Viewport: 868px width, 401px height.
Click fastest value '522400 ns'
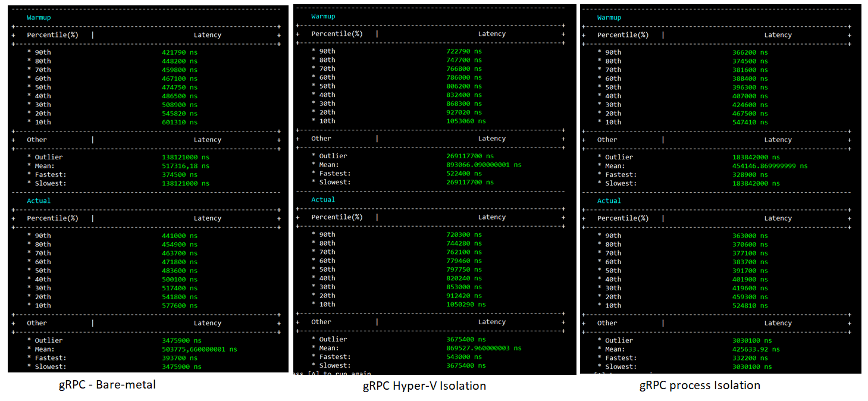(464, 174)
